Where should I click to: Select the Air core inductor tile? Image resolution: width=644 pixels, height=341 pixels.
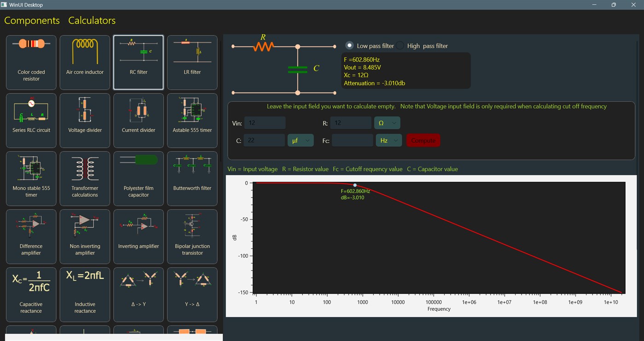85,63
